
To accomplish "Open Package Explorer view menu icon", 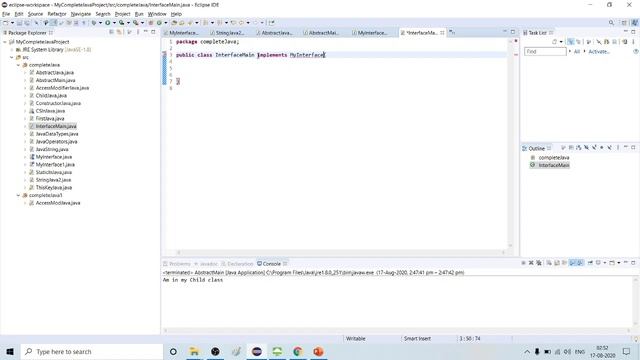I will (x=138, y=32).
